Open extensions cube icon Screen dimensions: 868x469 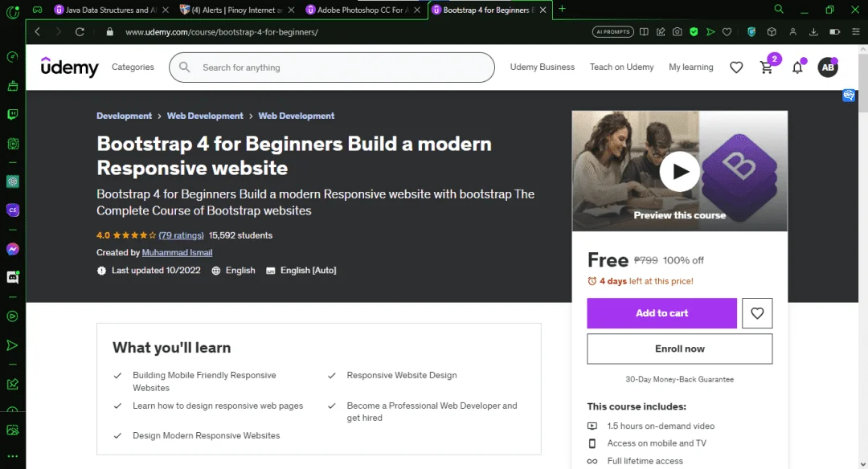click(772, 31)
